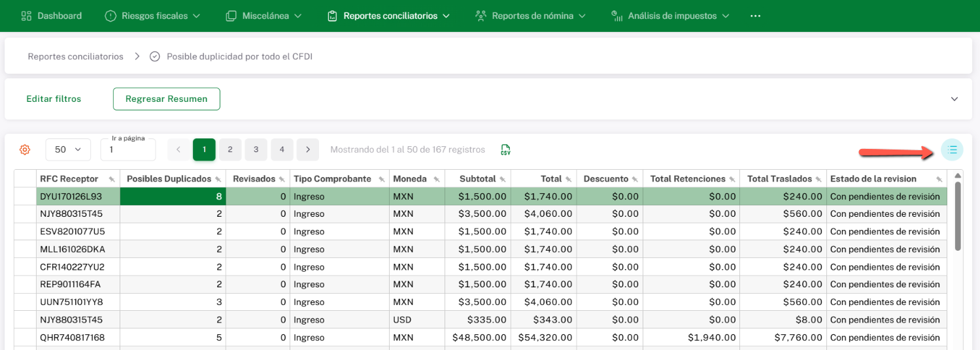The image size is (980, 350).
Task: Open the Reportes de nómina menu
Action: coord(530,16)
